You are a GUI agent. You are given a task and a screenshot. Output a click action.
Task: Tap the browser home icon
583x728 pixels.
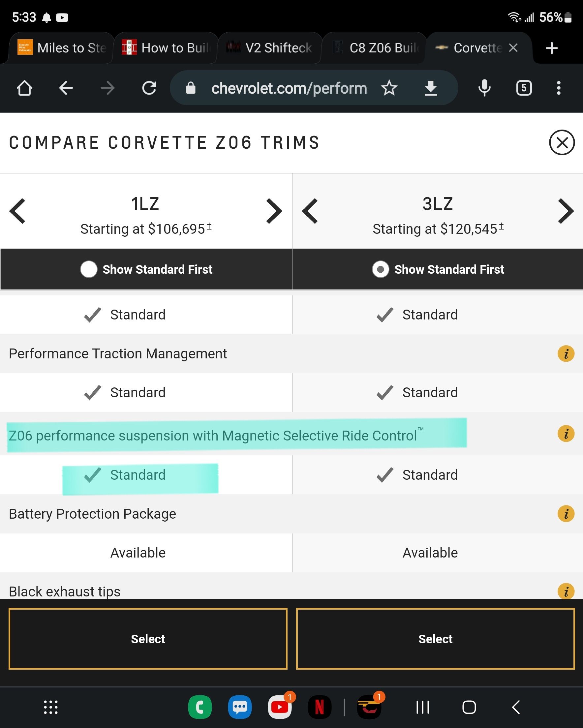coord(24,88)
